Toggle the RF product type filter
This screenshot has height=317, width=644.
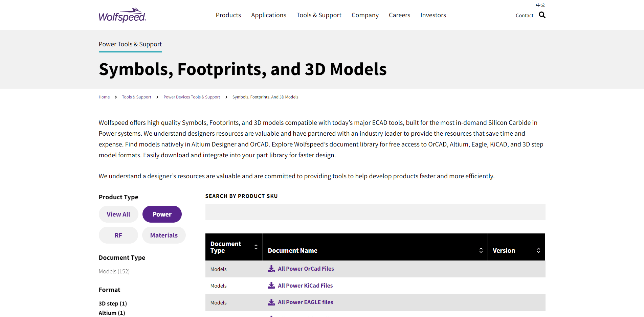pyautogui.click(x=118, y=235)
